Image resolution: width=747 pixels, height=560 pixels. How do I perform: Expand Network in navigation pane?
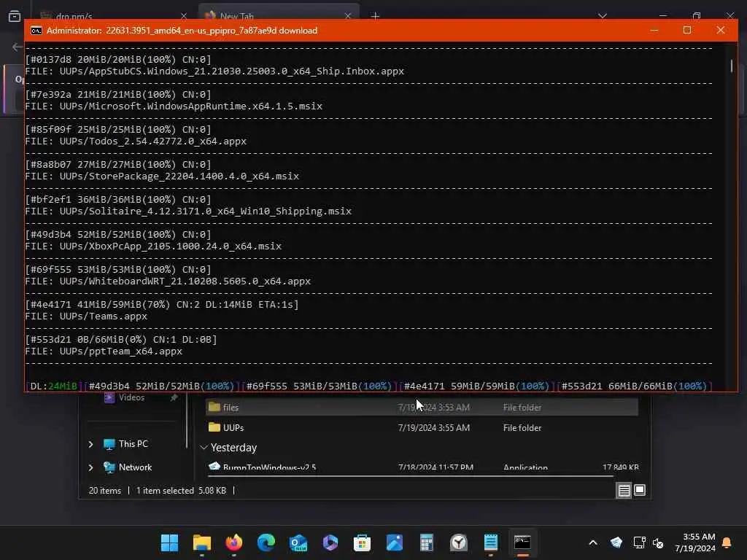91,467
